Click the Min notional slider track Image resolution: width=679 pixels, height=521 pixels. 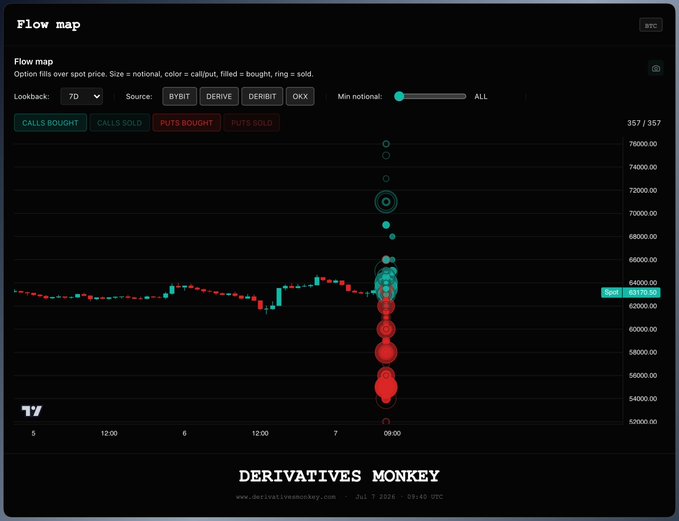coord(430,96)
